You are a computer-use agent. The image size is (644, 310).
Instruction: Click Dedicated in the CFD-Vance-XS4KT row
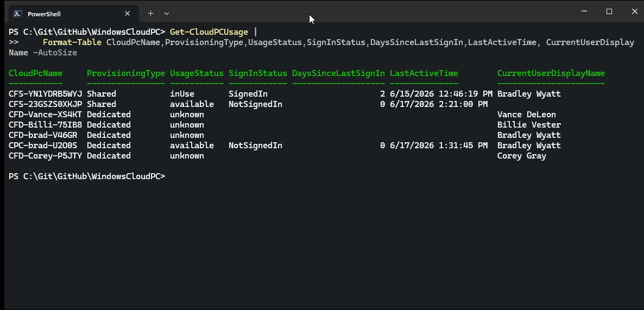(x=109, y=115)
